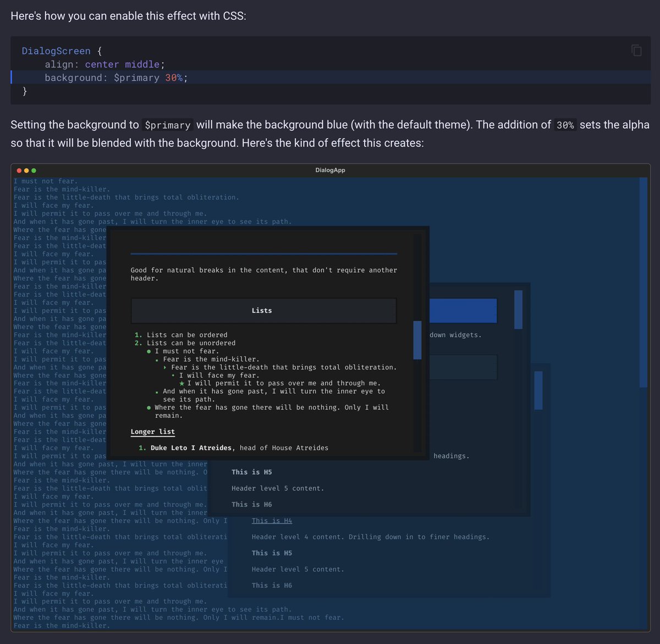This screenshot has width=660, height=644.
Task: Click "2. Lists can be unordered" item
Action: pyautogui.click(x=185, y=343)
